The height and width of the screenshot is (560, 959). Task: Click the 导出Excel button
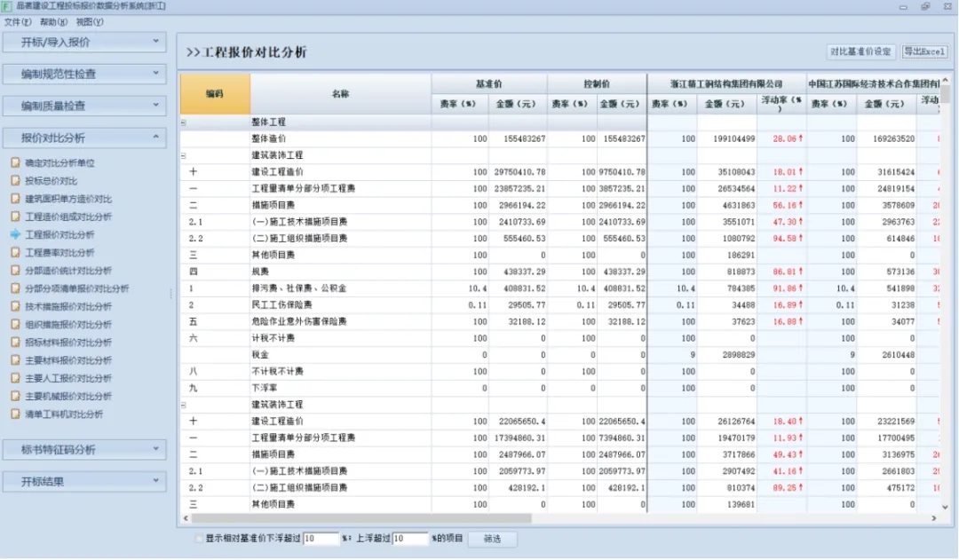click(924, 51)
